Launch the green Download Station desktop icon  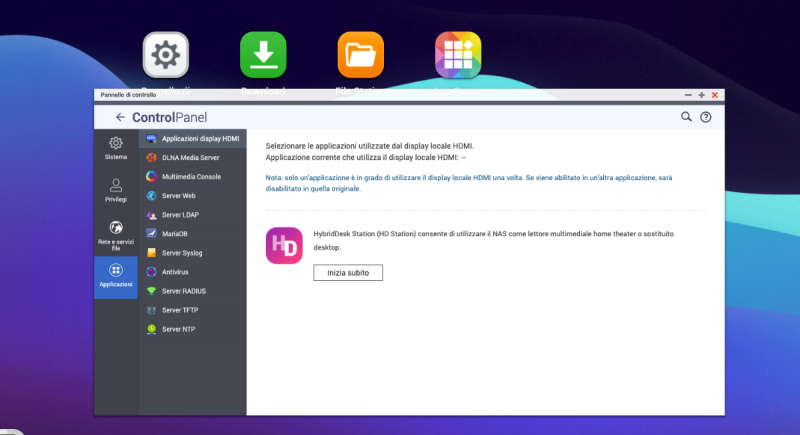click(263, 55)
